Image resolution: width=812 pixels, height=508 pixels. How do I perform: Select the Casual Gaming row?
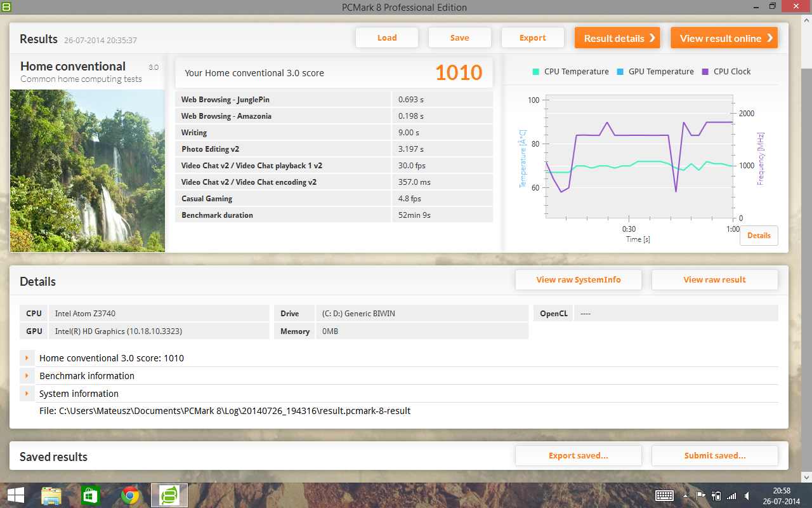pos(334,199)
